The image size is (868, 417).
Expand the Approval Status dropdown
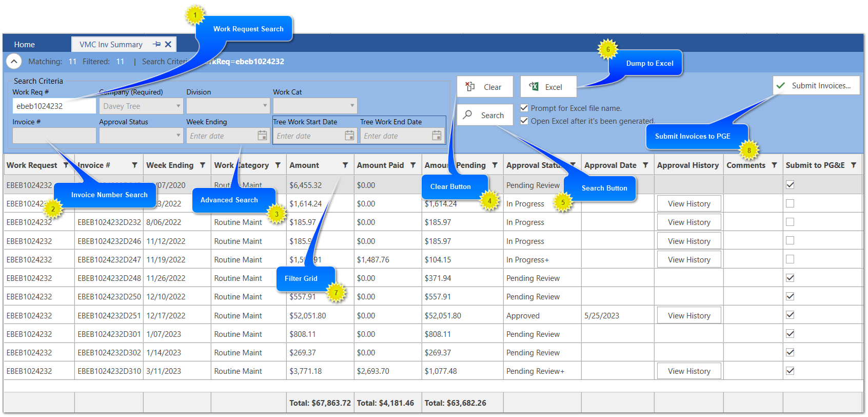pos(178,136)
